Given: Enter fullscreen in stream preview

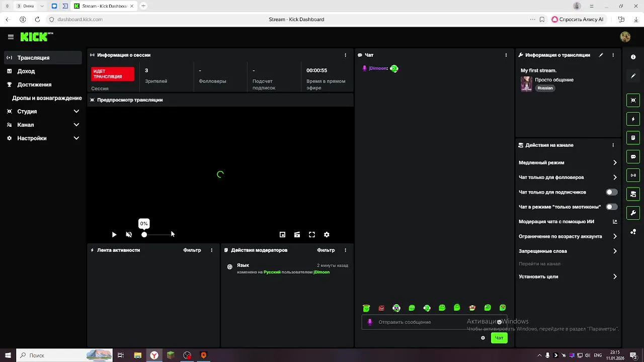Looking at the screenshot, I should coord(312,235).
